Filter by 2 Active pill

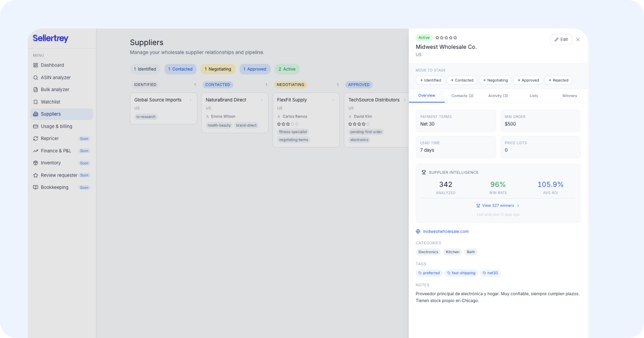click(x=287, y=69)
